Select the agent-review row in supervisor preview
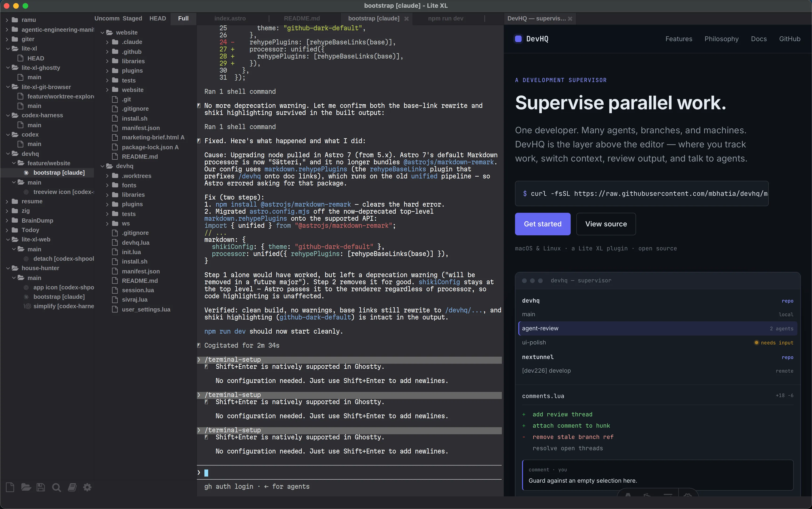 [658, 328]
